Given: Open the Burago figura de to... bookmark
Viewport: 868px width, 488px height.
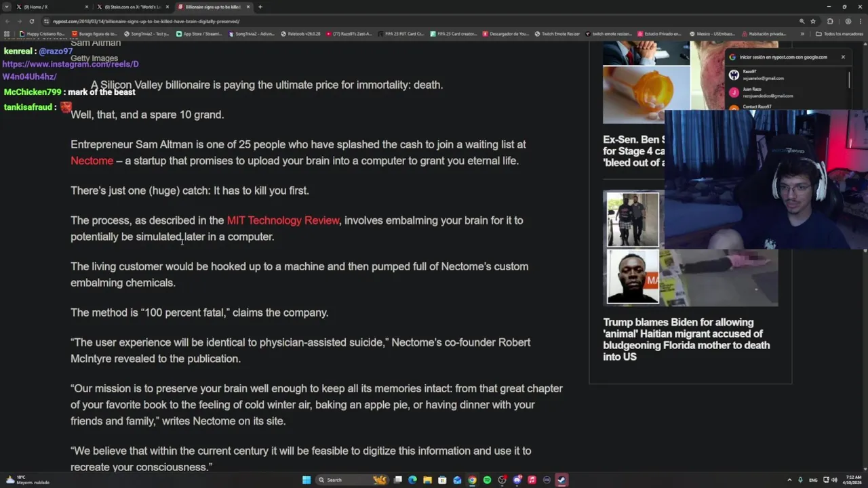Looking at the screenshot, I should point(94,34).
